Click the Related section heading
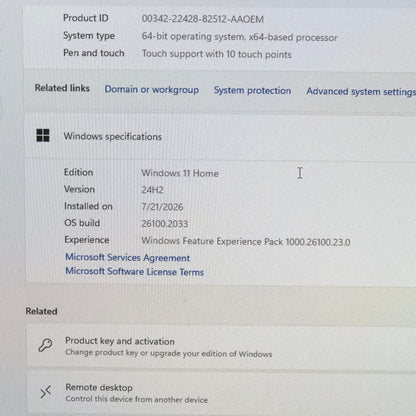 (41, 311)
